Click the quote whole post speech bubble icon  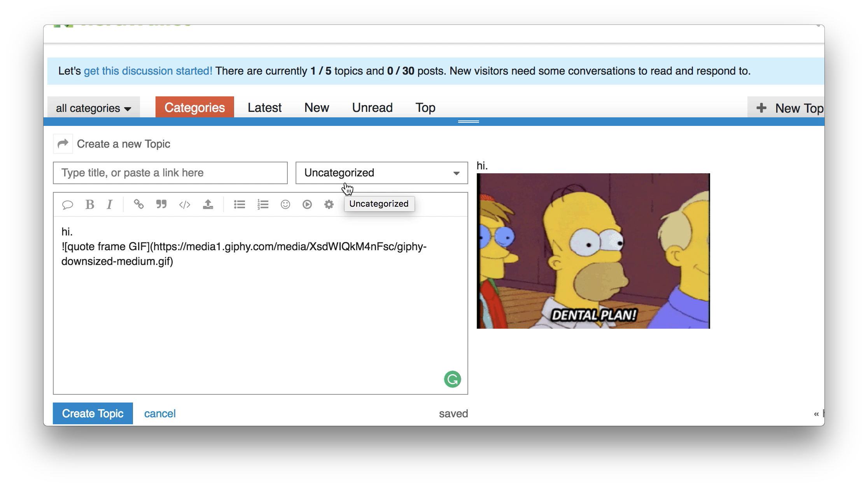68,204
